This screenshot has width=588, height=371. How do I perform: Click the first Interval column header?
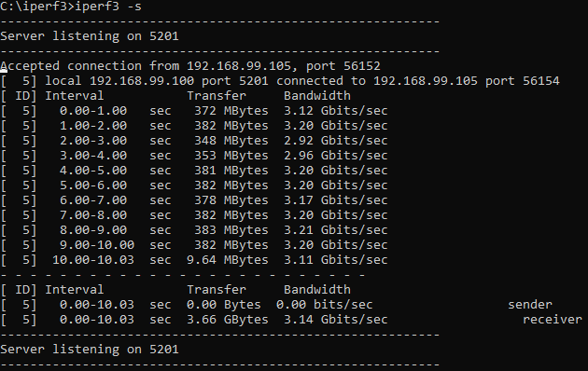(x=75, y=96)
